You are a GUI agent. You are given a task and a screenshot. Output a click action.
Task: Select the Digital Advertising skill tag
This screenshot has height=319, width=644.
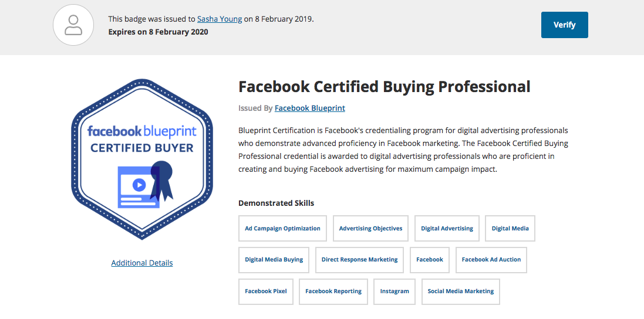[x=447, y=228]
